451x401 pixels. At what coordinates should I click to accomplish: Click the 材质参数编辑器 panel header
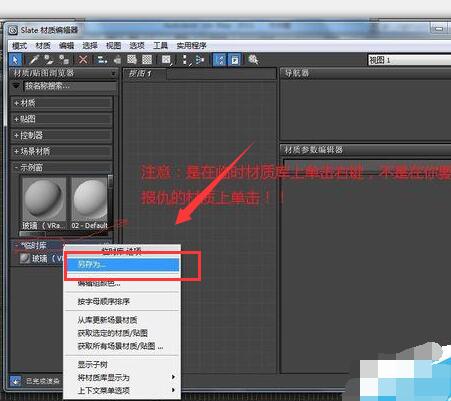pyautogui.click(x=365, y=150)
